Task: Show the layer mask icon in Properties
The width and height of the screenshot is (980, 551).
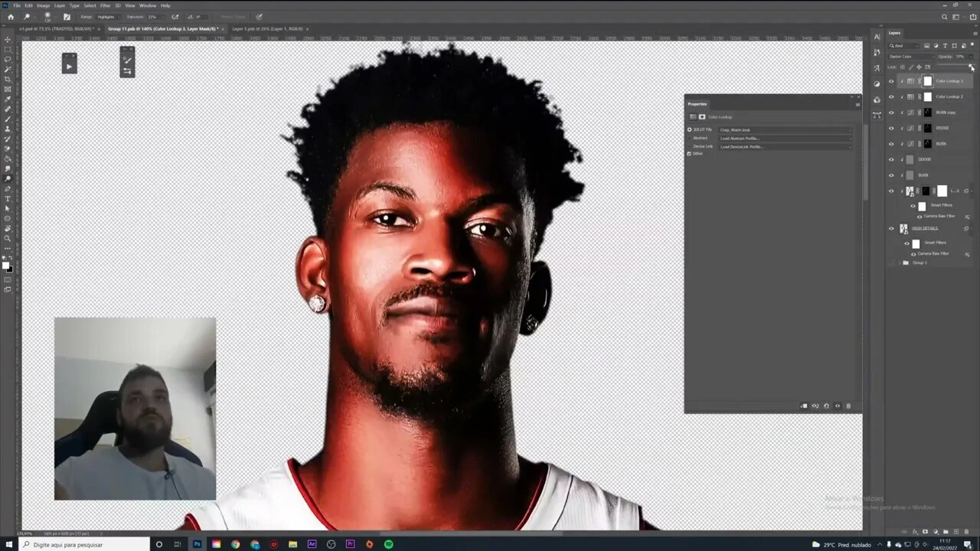Action: coord(701,117)
